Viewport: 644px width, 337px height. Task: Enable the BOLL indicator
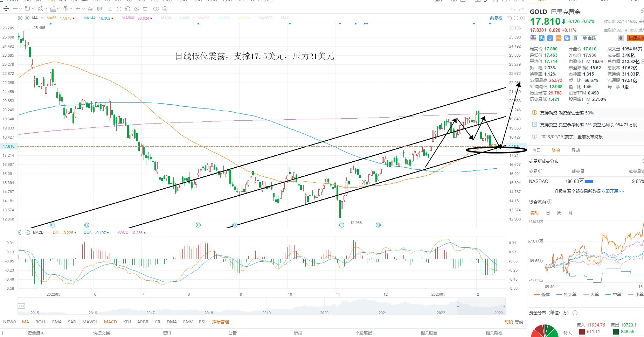tap(41, 322)
